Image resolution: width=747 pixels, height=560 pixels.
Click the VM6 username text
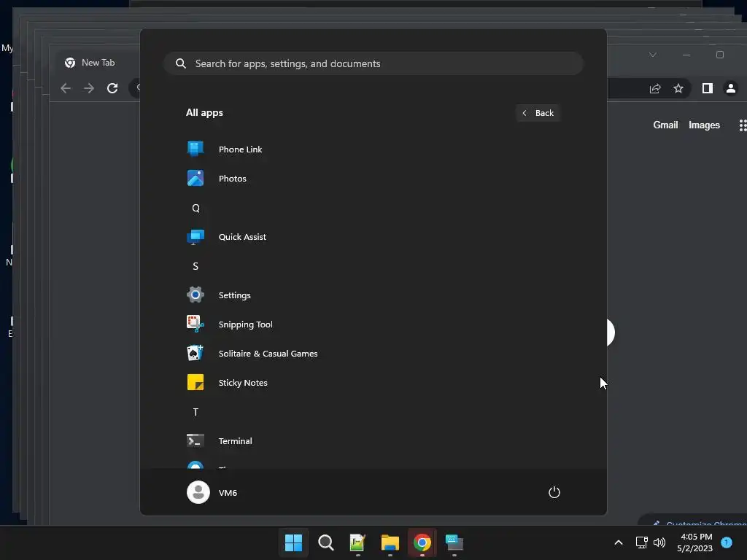click(228, 492)
